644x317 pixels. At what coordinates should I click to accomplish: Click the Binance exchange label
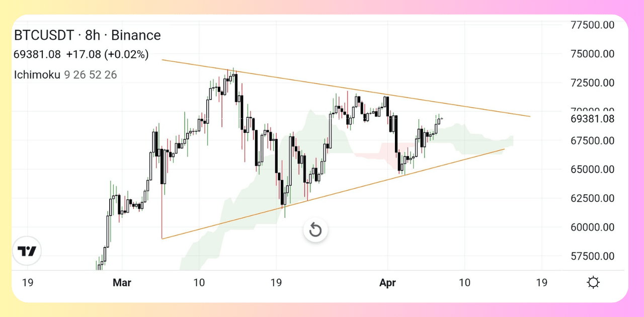point(136,35)
